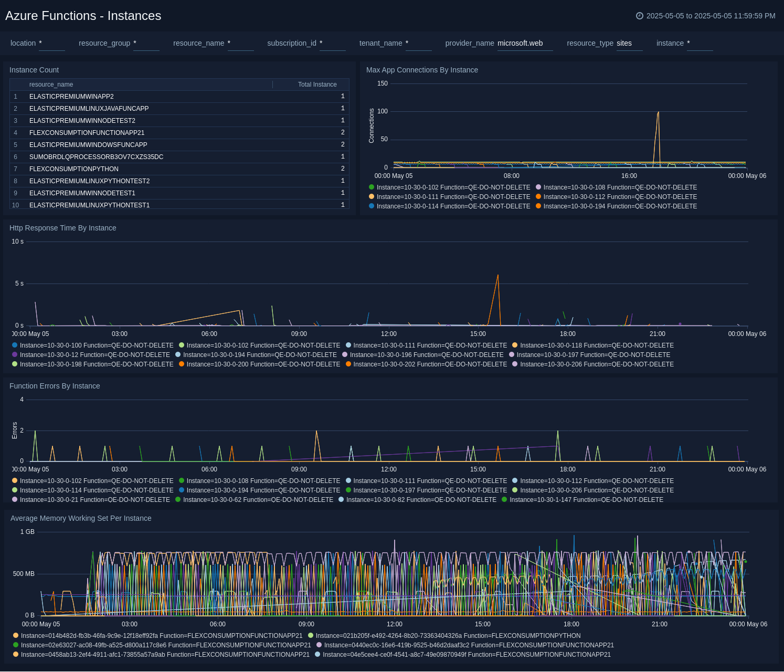
Task: Click 10-30-0-111 legend label in Http Response Time
Action: coord(430,345)
